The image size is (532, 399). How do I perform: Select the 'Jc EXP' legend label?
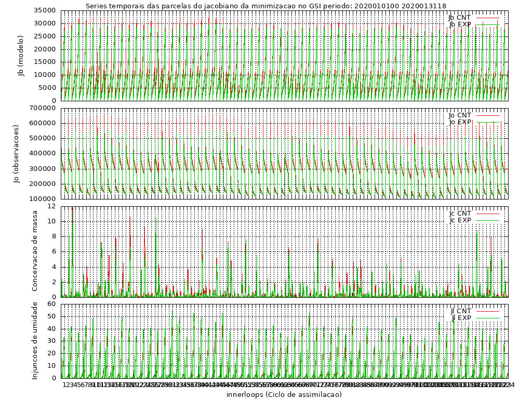pos(460,220)
